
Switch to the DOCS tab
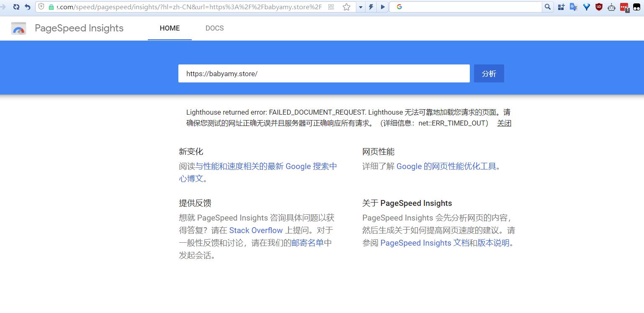pyautogui.click(x=214, y=28)
